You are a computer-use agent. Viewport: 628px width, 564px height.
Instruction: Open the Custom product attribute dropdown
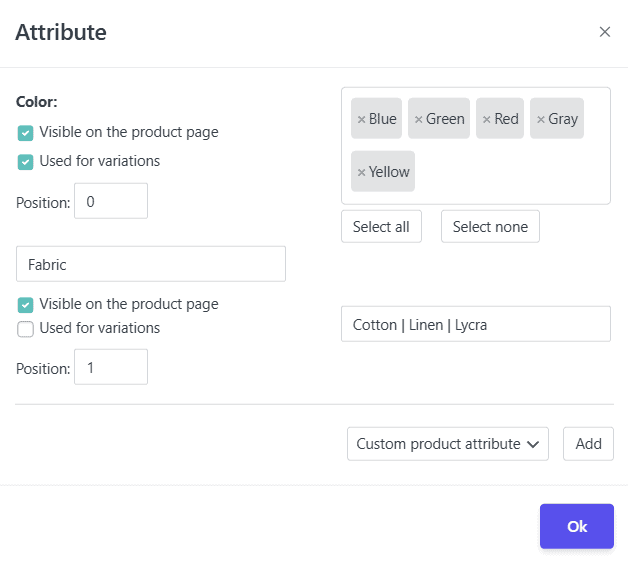tap(447, 444)
